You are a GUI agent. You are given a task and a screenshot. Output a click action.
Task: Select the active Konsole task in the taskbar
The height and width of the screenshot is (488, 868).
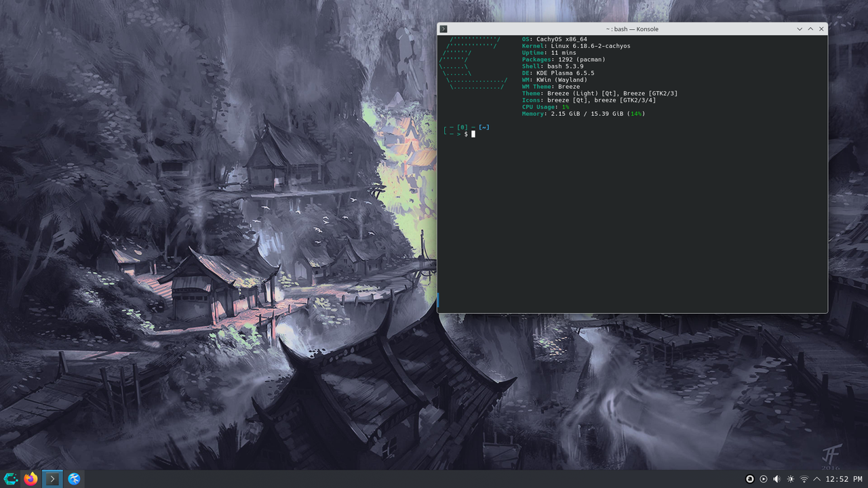(x=52, y=479)
